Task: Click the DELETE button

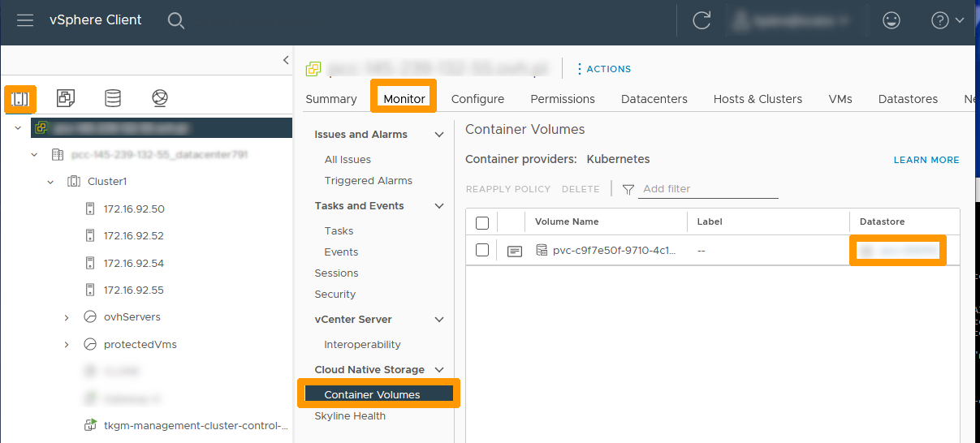Action: 581,189
